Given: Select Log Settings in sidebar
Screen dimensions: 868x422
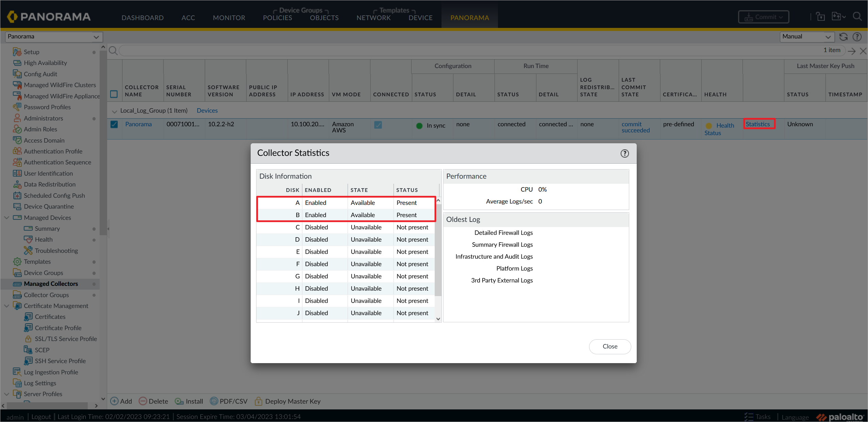Looking at the screenshot, I should click(40, 383).
